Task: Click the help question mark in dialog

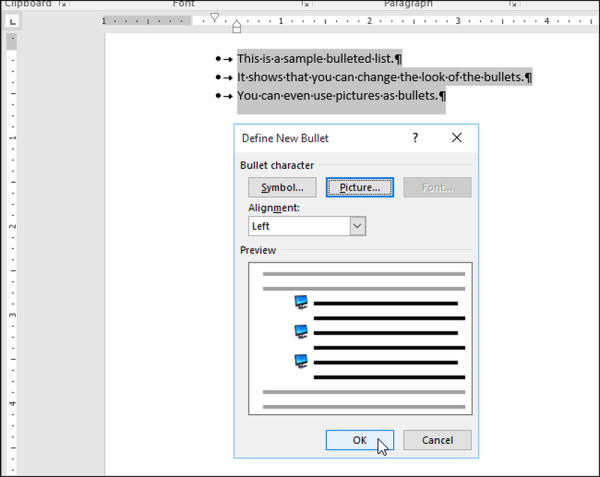Action: 415,138
